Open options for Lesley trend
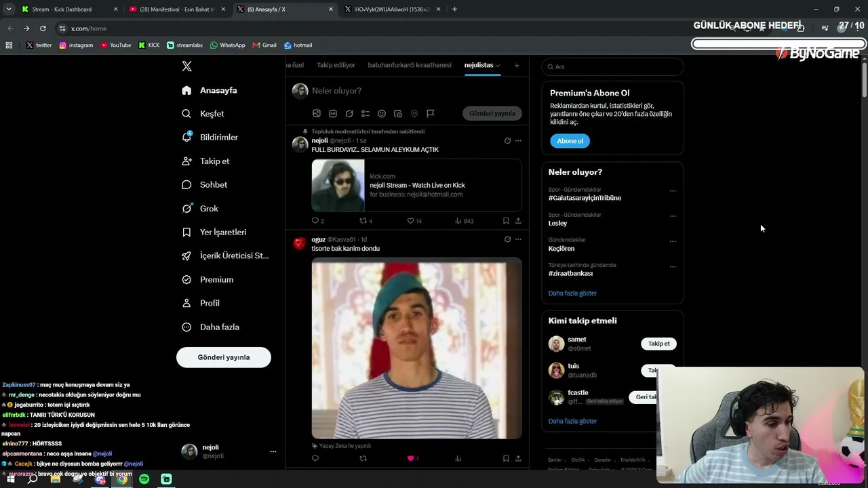The image size is (868, 488). tap(673, 216)
